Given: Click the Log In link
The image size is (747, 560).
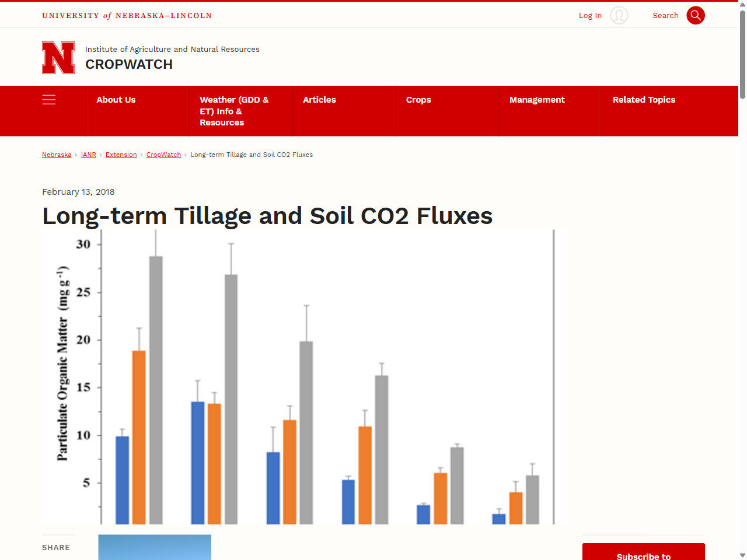Looking at the screenshot, I should coord(590,15).
